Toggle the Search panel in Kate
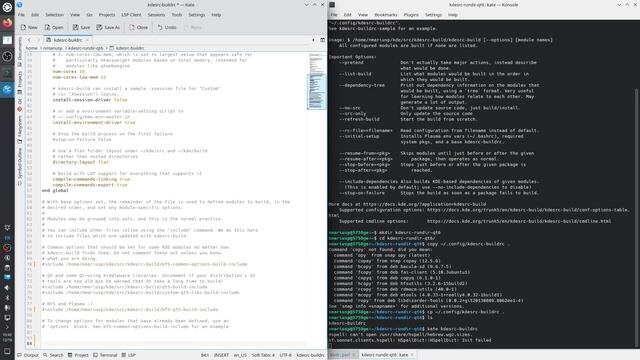640x360 pixels. pyautogui.click(x=53, y=355)
